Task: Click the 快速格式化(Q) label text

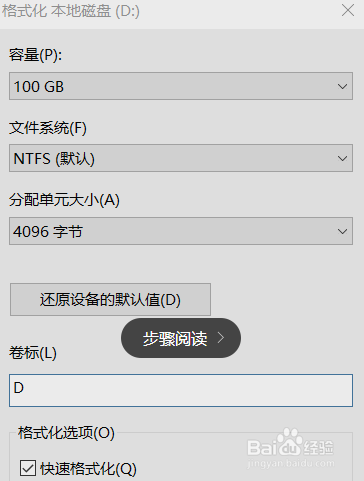Action: pyautogui.click(x=88, y=469)
